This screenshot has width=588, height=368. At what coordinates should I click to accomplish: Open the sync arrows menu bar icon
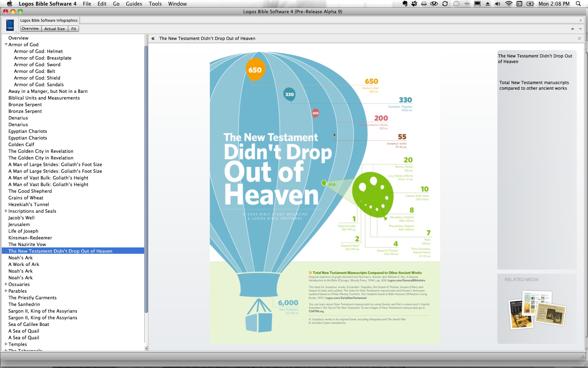point(445,4)
